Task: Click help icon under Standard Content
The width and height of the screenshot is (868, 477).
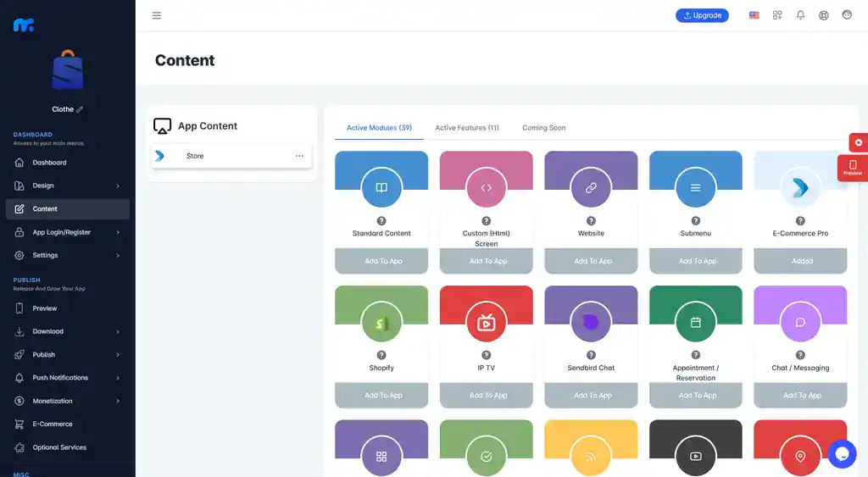Action: [x=381, y=221]
